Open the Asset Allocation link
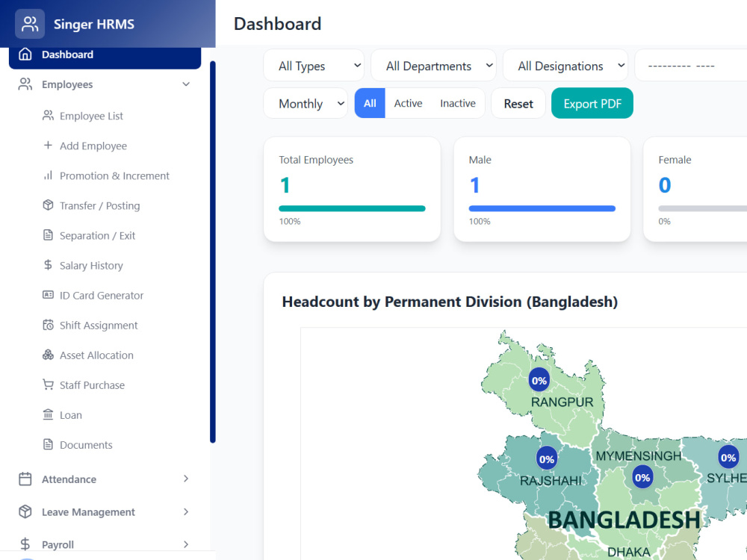 point(96,355)
